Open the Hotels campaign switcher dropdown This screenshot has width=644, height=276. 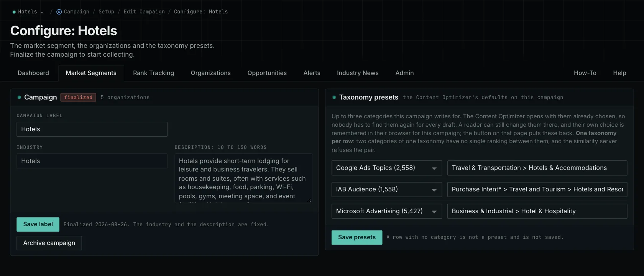(x=28, y=12)
